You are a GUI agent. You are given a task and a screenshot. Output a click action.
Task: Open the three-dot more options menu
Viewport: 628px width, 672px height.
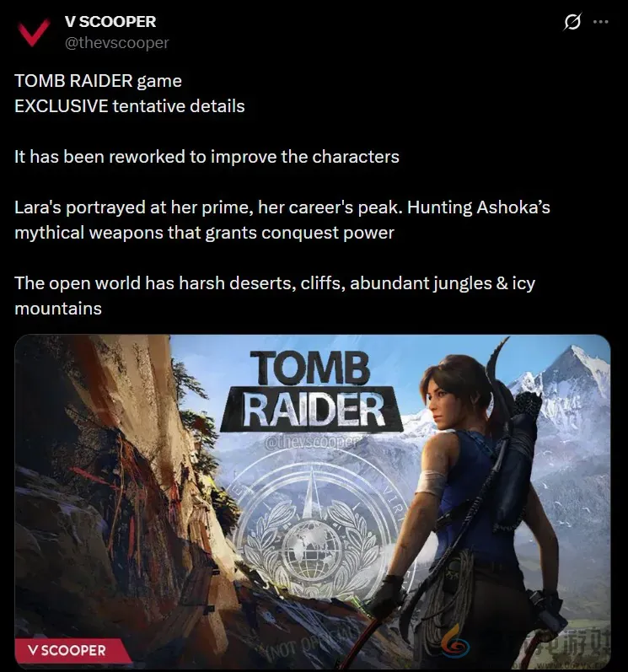pyautogui.click(x=600, y=21)
